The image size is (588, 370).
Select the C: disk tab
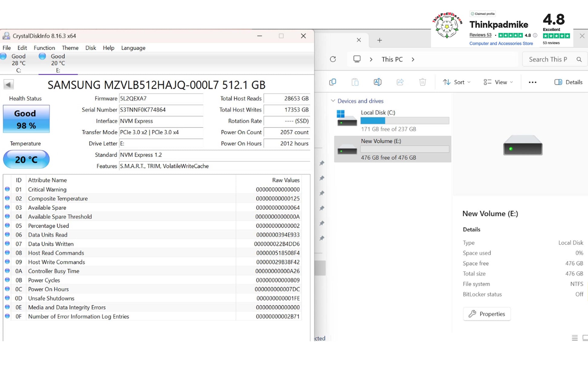coord(18,63)
